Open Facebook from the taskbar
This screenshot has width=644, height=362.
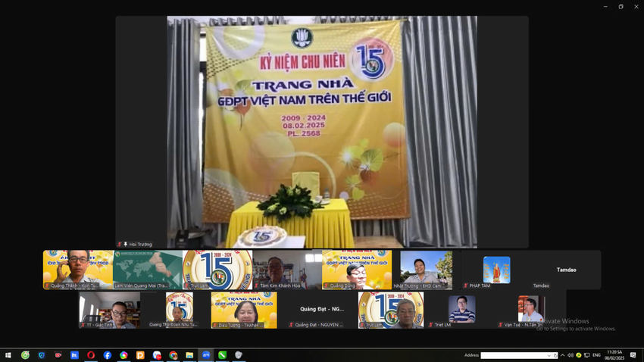pyautogui.click(x=107, y=355)
